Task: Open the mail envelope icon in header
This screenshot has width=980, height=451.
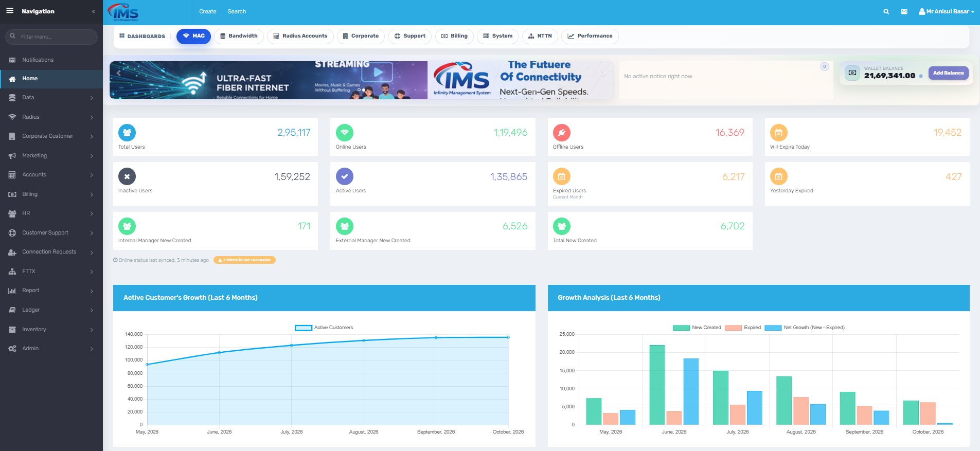Action: pos(904,11)
